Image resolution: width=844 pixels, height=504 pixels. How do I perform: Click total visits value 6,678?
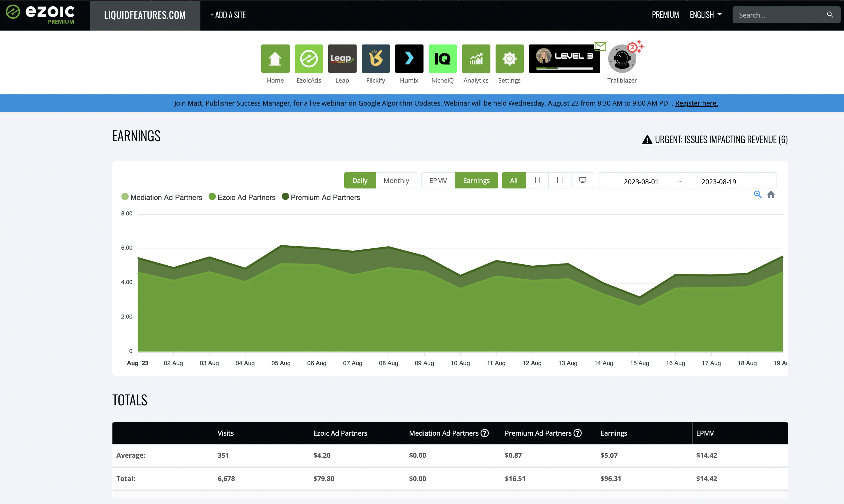pos(226,478)
